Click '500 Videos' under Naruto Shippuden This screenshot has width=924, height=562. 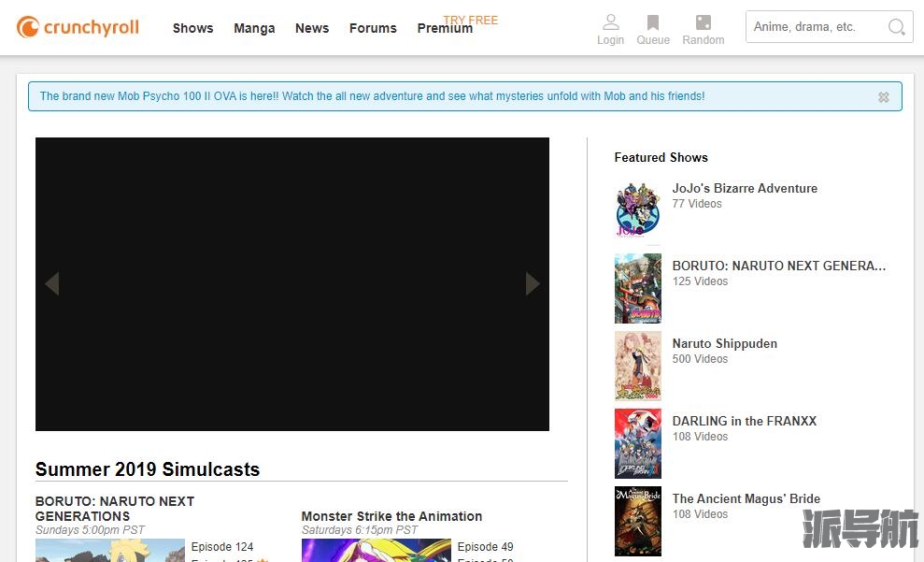[700, 358]
